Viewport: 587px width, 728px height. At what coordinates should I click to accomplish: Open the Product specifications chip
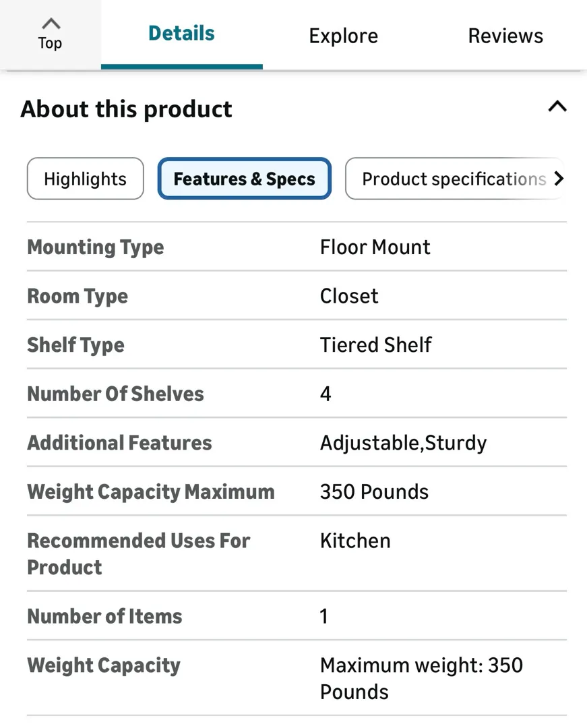[454, 179]
